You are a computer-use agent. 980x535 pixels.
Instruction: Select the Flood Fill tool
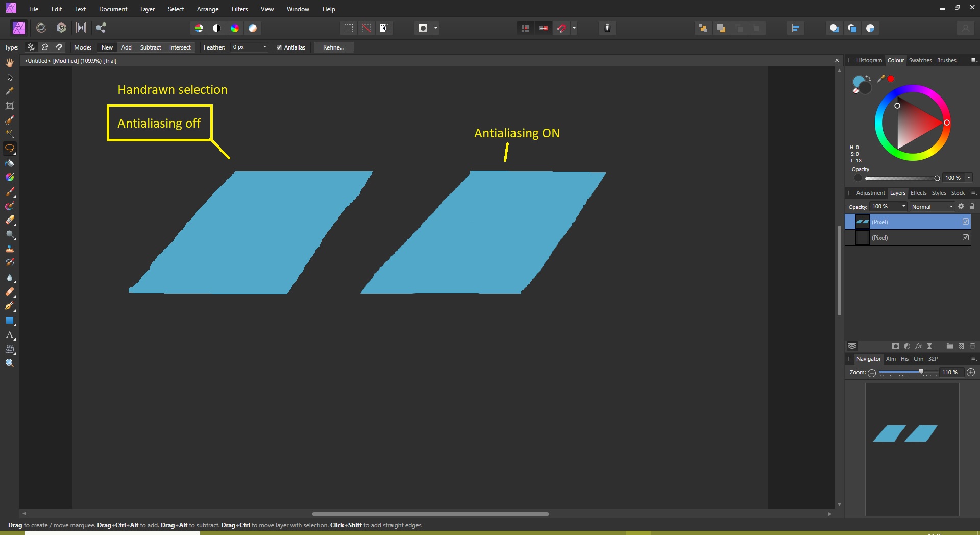[x=10, y=163]
